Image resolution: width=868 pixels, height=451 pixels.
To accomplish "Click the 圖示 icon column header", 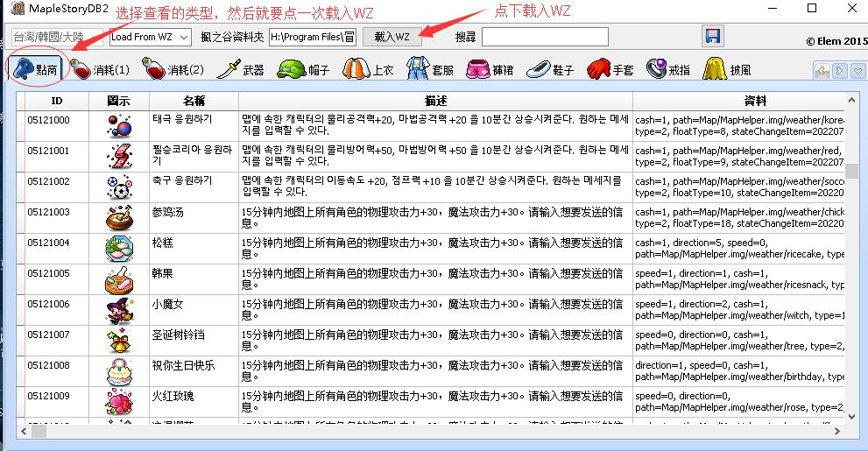I will (118, 101).
